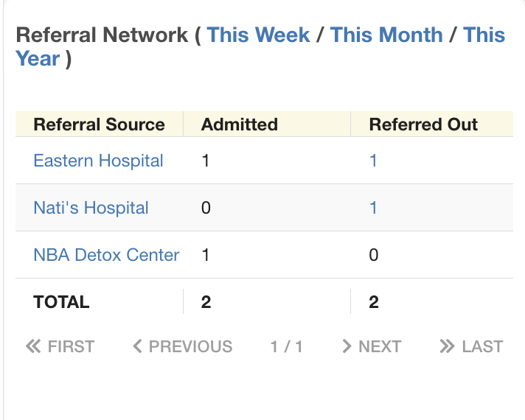Go to PREVIOUS page of results
525x420 pixels.
pos(182,346)
